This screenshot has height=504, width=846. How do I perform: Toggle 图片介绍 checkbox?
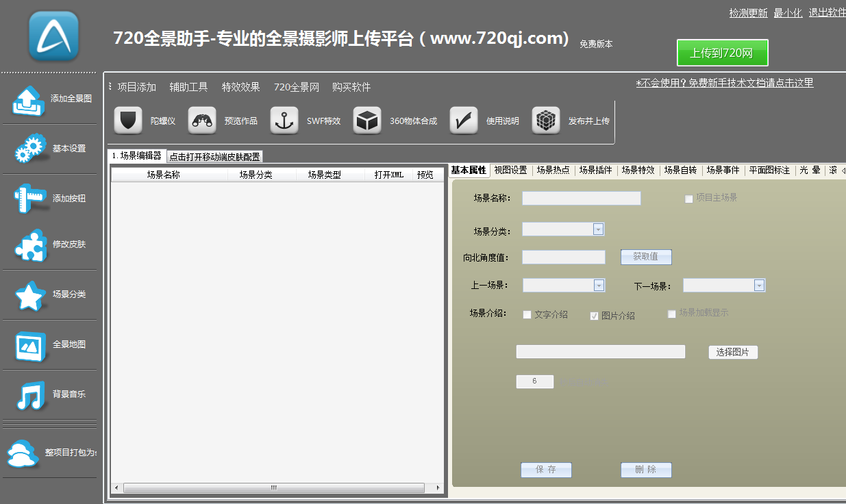pyautogui.click(x=595, y=316)
